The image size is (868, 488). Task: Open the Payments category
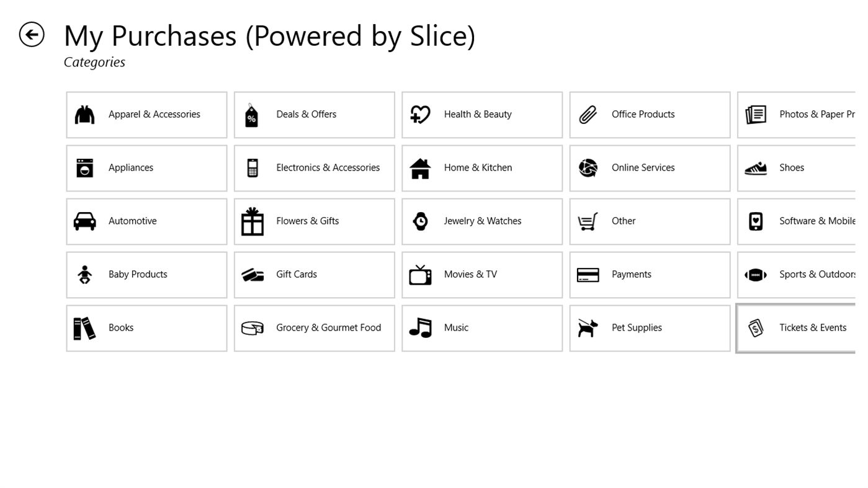click(650, 274)
